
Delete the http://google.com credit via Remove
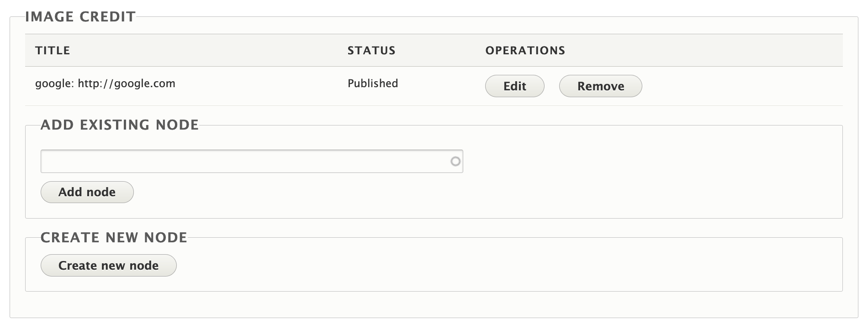[600, 86]
